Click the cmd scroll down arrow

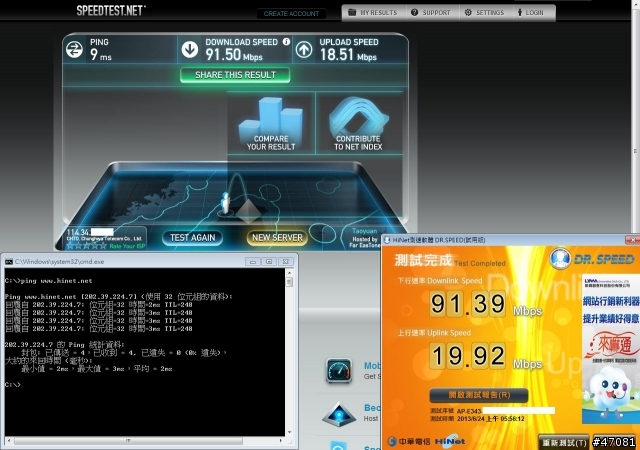click(289, 432)
